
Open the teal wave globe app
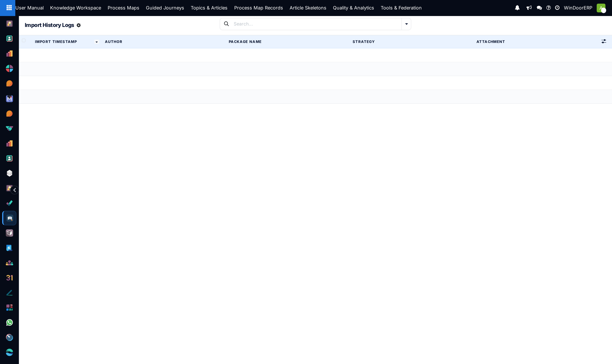[9, 353]
